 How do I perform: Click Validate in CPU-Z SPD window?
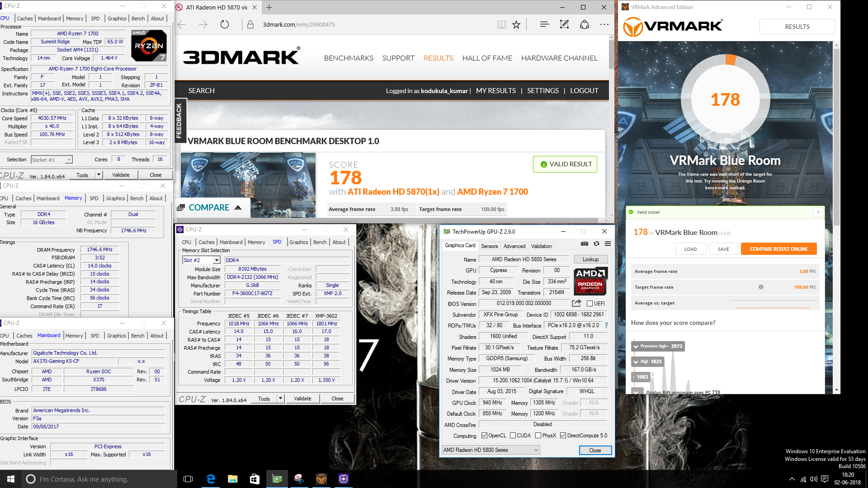pos(302,399)
